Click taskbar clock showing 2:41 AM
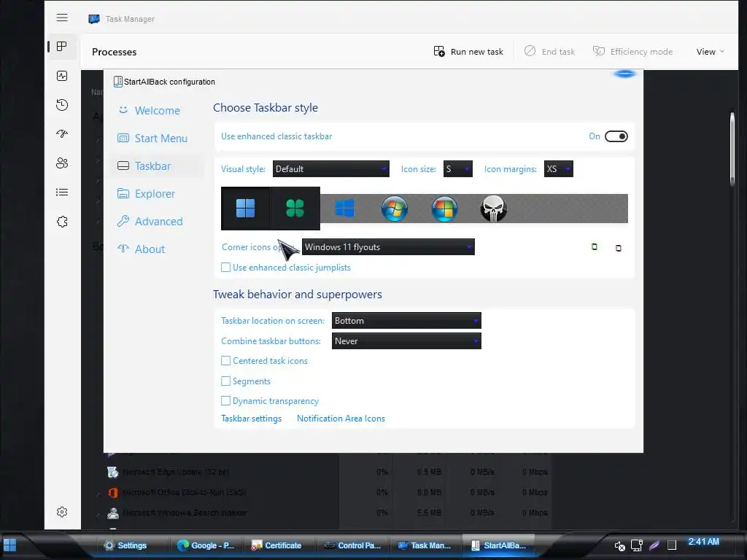Viewport: 747px width, 560px height. [704, 542]
